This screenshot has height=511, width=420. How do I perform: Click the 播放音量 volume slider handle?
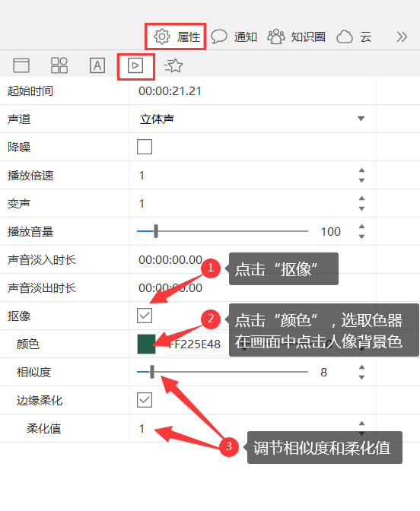click(x=156, y=231)
